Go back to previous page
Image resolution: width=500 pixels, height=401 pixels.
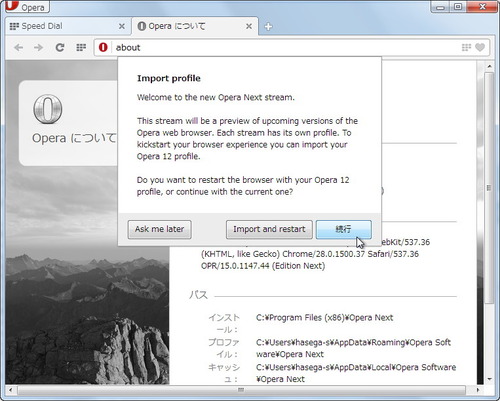point(19,48)
